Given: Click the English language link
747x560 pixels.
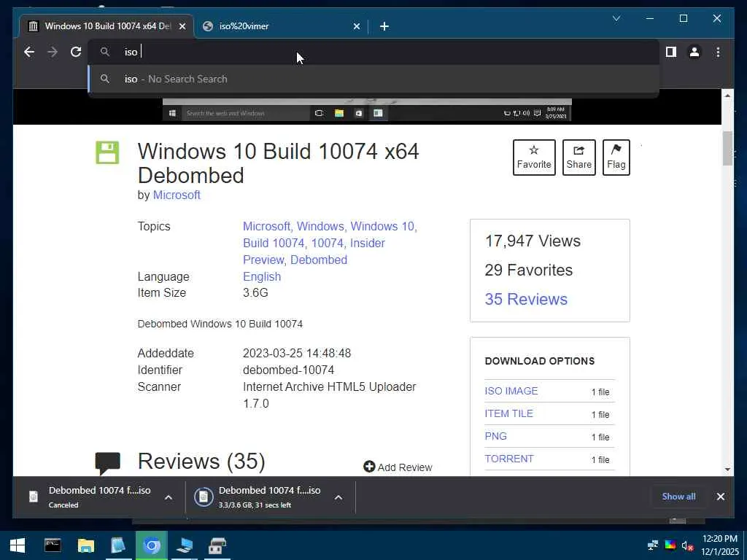Looking at the screenshot, I should [x=262, y=276].
